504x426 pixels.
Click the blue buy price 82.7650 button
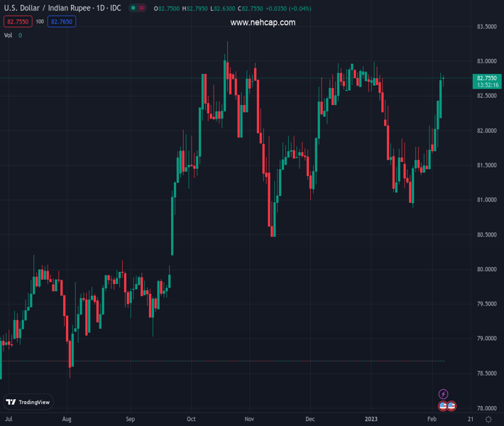click(61, 22)
